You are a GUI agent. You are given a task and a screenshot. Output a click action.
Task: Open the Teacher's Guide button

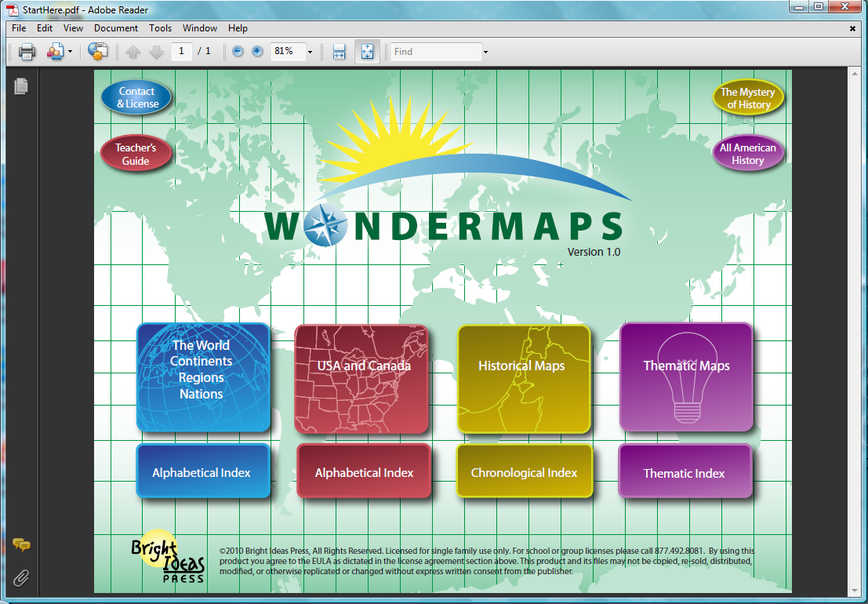coord(136,153)
